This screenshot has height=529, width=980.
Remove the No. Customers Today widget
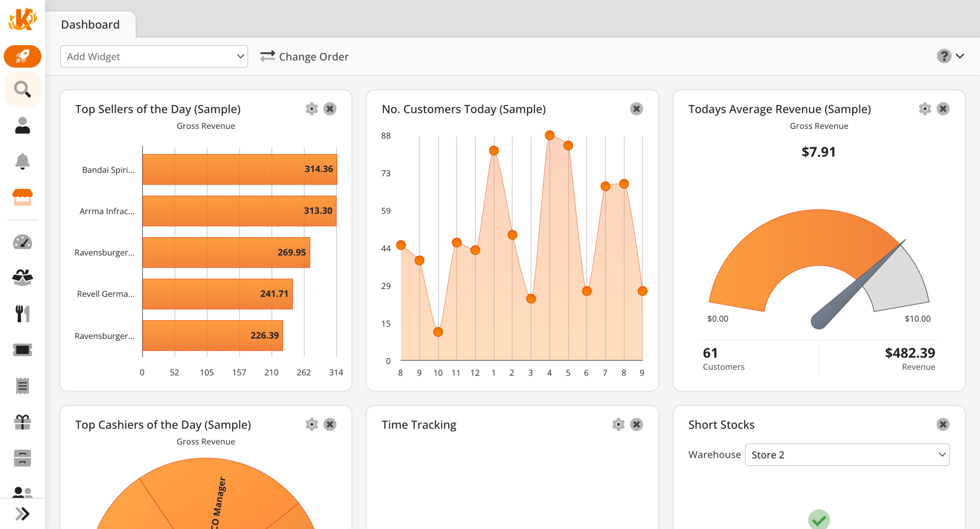[x=636, y=109]
